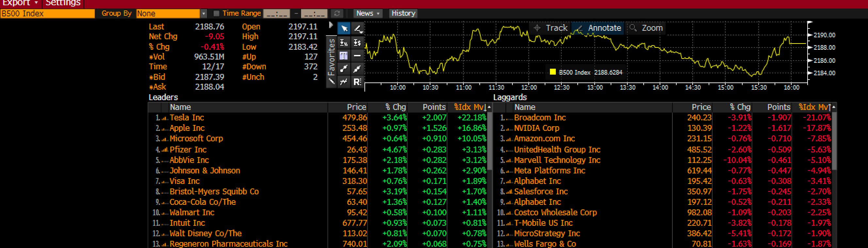This screenshot has width=868, height=248.
Task: Click the mini chart icon beside NVIDIA Corp
Action: (x=509, y=129)
